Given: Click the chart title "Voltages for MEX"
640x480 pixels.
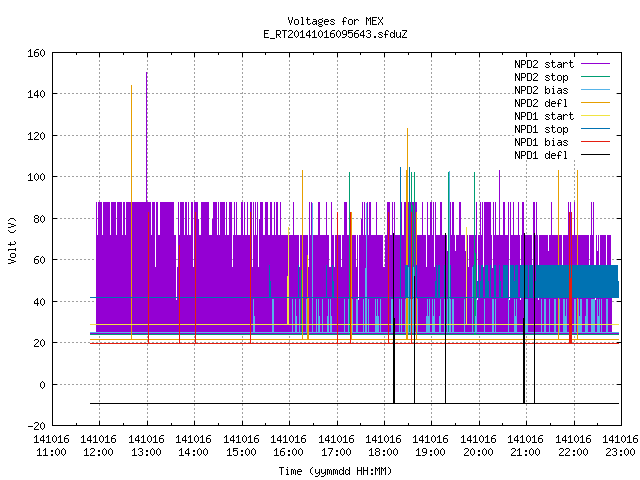Looking at the screenshot, I should coord(335,21).
